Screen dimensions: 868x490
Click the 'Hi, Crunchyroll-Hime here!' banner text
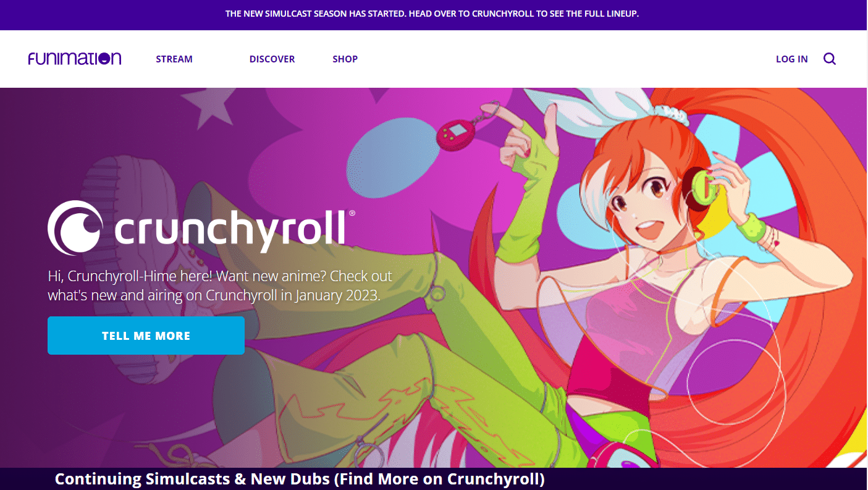(221, 285)
